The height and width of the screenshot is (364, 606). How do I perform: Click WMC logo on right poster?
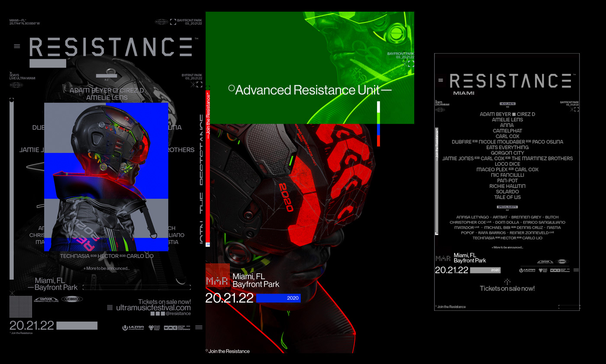560,270
